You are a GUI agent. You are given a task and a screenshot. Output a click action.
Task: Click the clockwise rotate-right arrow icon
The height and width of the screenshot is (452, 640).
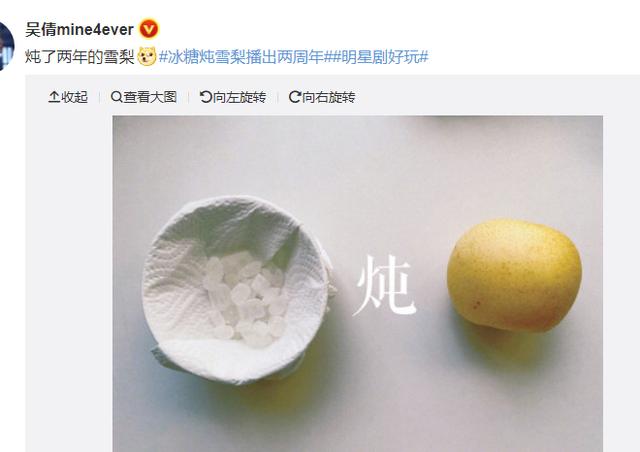point(294,97)
